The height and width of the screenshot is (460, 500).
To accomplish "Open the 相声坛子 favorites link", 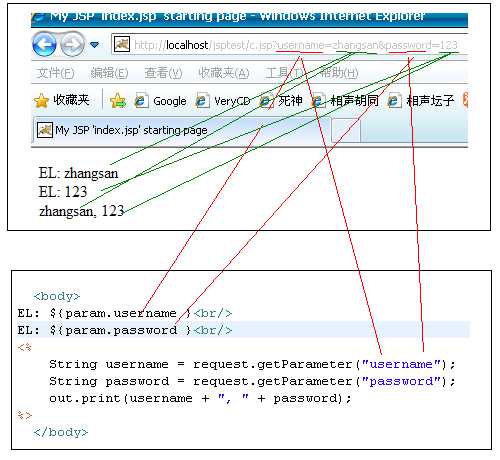I will coord(421,100).
